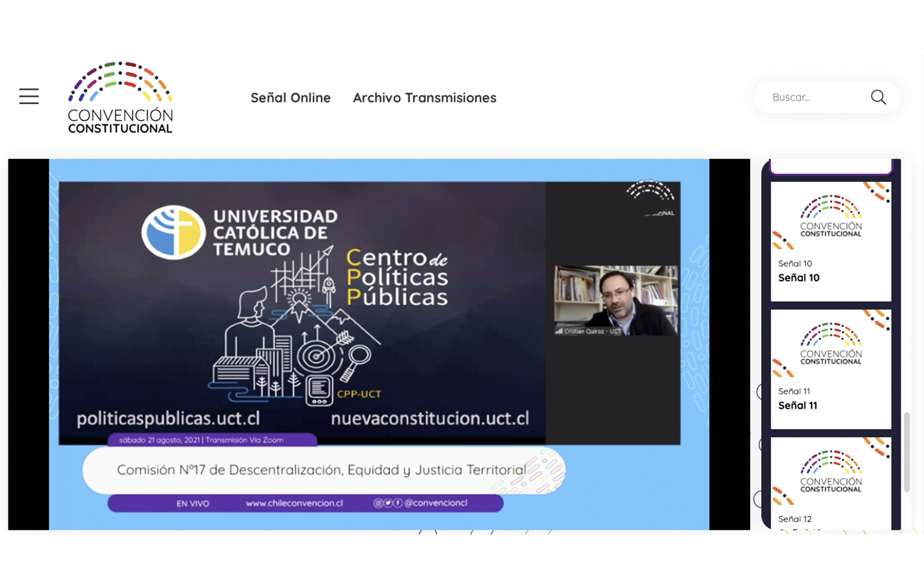
Task: Click the Cristian Quiroz webcam thumbnail
Action: (x=616, y=300)
